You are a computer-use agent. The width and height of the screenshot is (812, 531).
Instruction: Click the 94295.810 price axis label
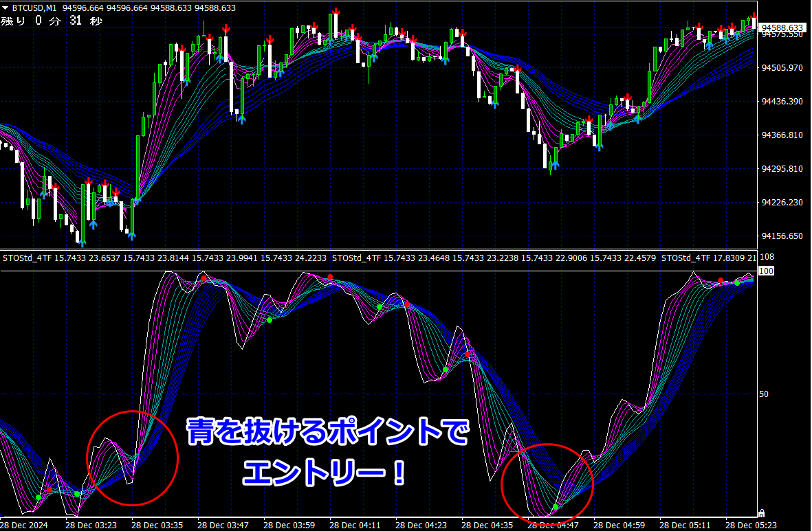tap(782, 169)
